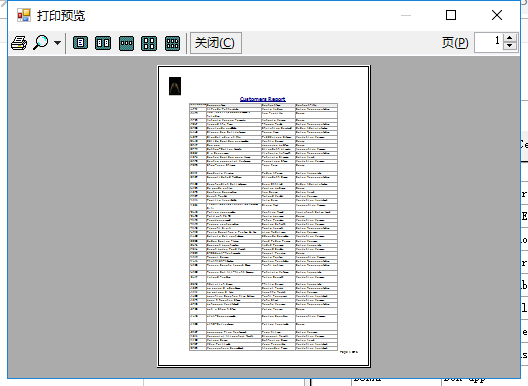Image resolution: width=528 pixels, height=386 pixels.
Task: Minimize the 打印预览 window
Action: (x=406, y=15)
